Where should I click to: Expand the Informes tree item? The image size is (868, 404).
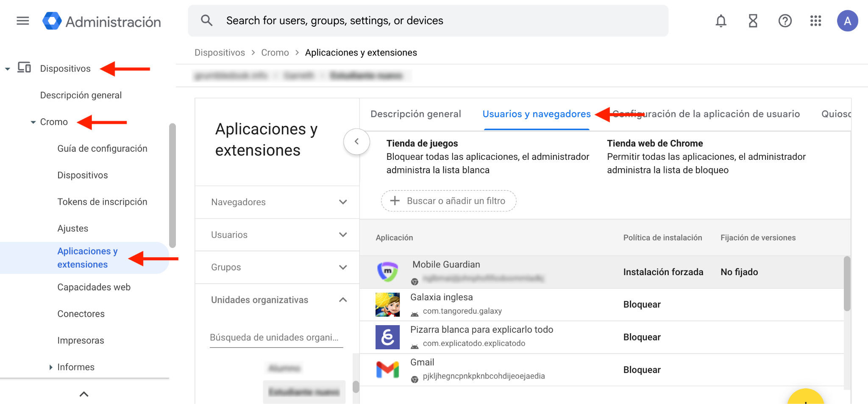[51, 367]
